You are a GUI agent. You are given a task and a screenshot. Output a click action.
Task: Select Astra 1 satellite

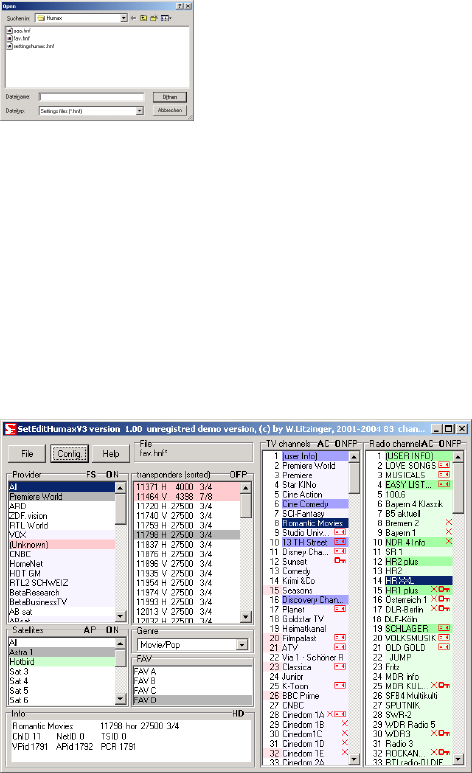62,652
